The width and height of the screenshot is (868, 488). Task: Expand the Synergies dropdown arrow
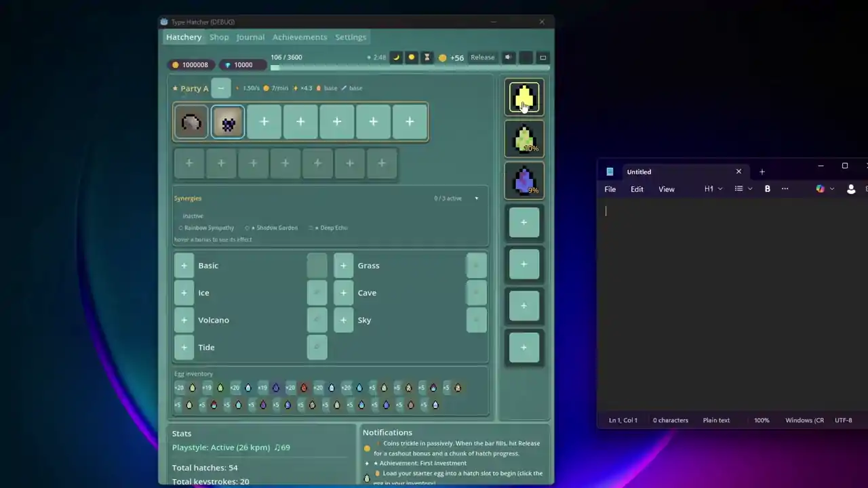tap(476, 199)
